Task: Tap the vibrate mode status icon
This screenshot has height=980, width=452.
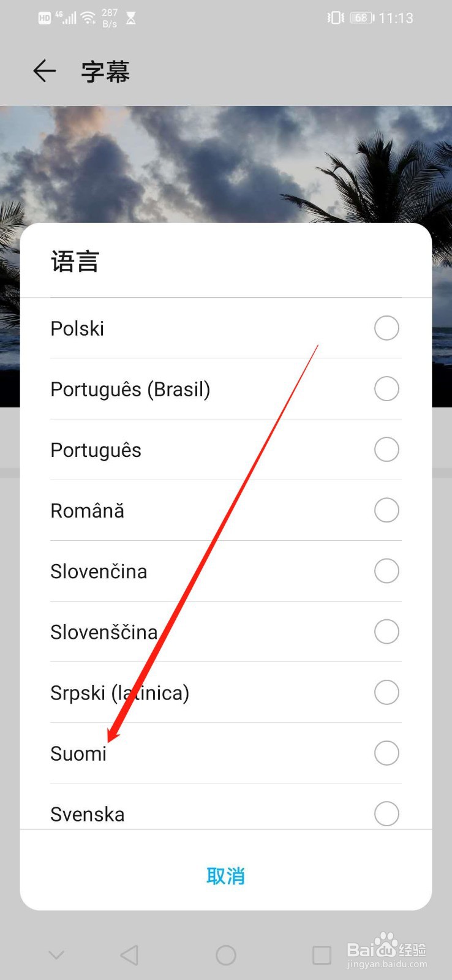Action: click(x=336, y=18)
